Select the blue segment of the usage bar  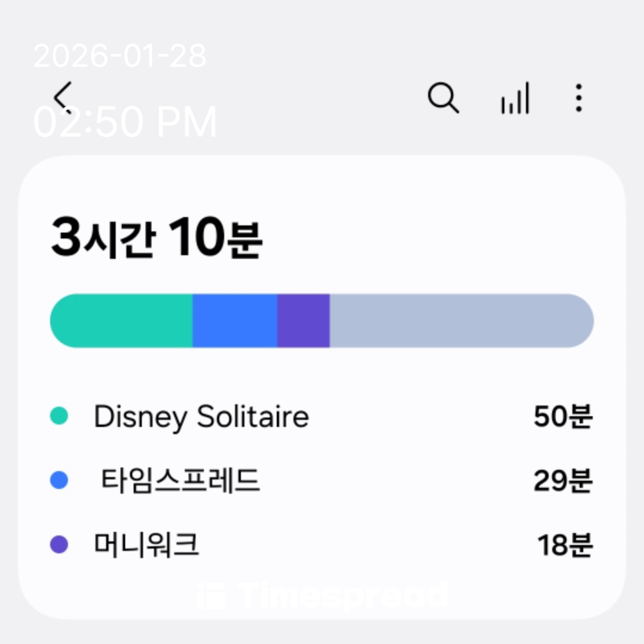235,320
